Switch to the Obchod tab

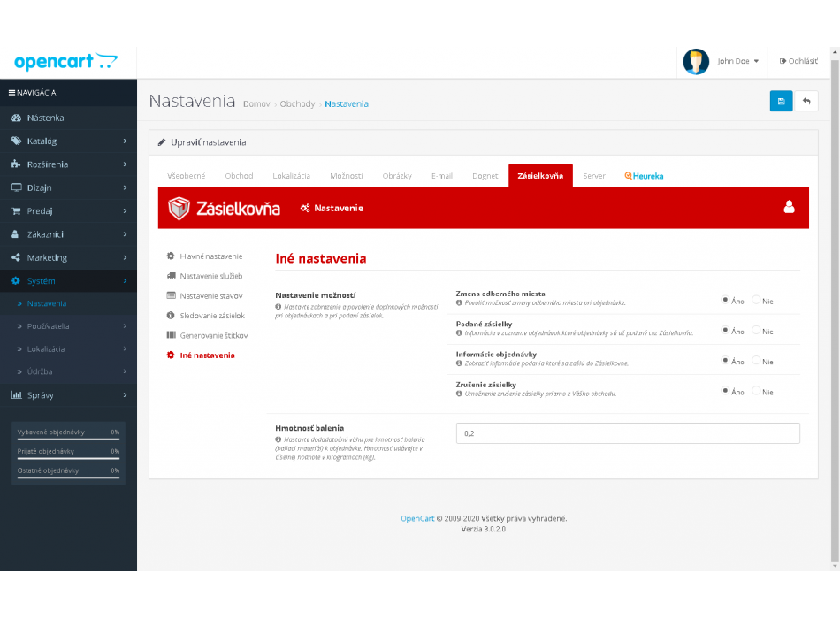(x=239, y=176)
